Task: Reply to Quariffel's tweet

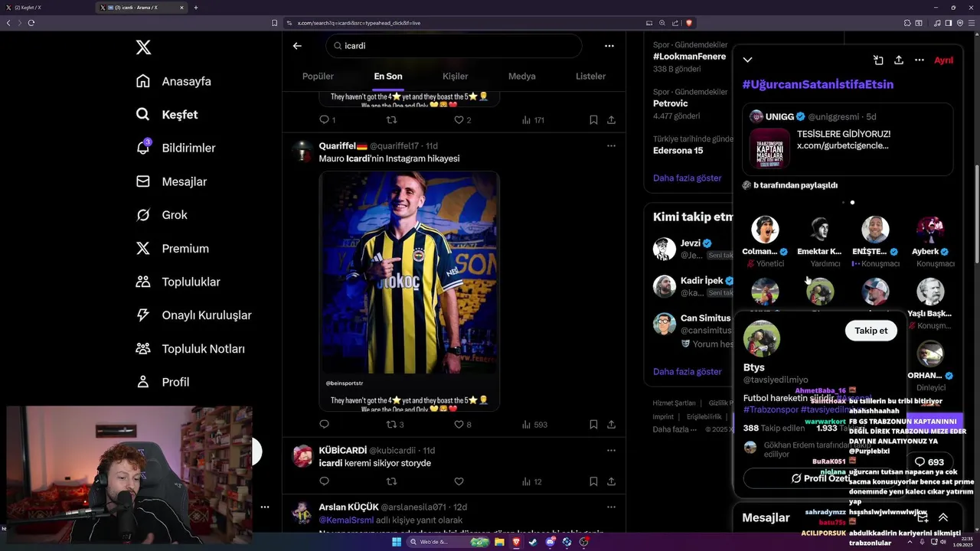Action: (x=324, y=424)
